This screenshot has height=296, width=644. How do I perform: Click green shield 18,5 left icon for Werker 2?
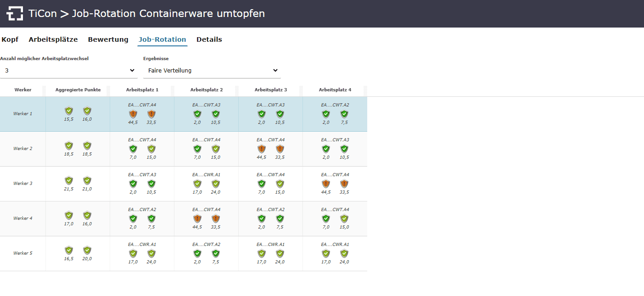[69, 145]
